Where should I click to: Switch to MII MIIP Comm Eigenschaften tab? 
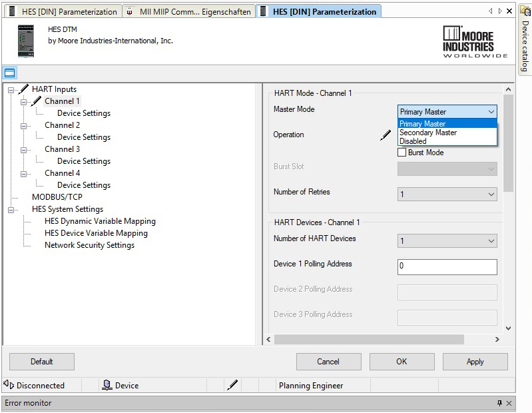pos(189,11)
